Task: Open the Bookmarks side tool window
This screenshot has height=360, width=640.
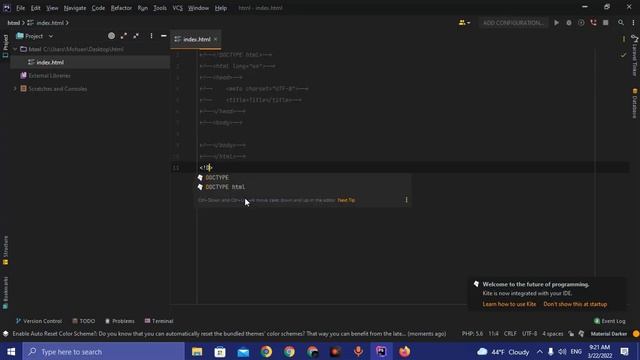Action: (x=6, y=293)
